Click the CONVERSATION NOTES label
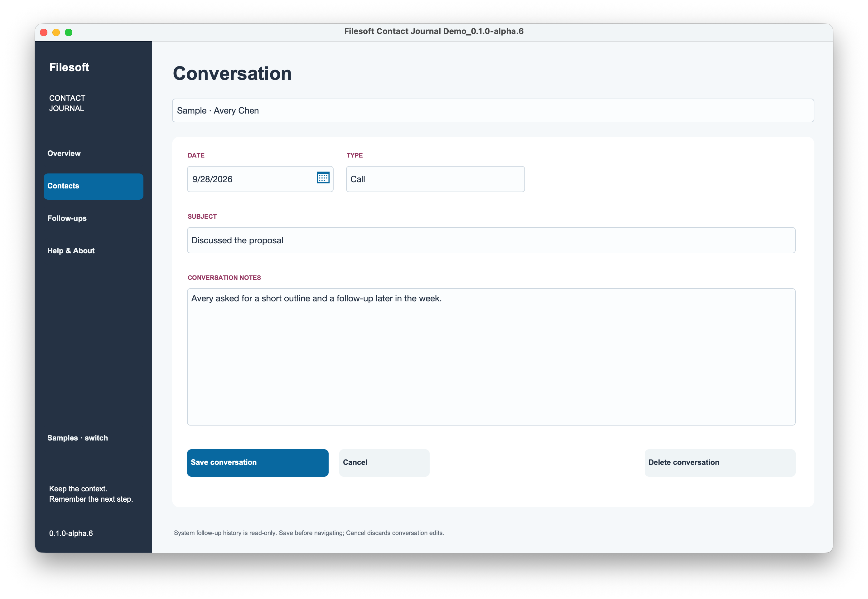The width and height of the screenshot is (868, 599). pos(224,278)
